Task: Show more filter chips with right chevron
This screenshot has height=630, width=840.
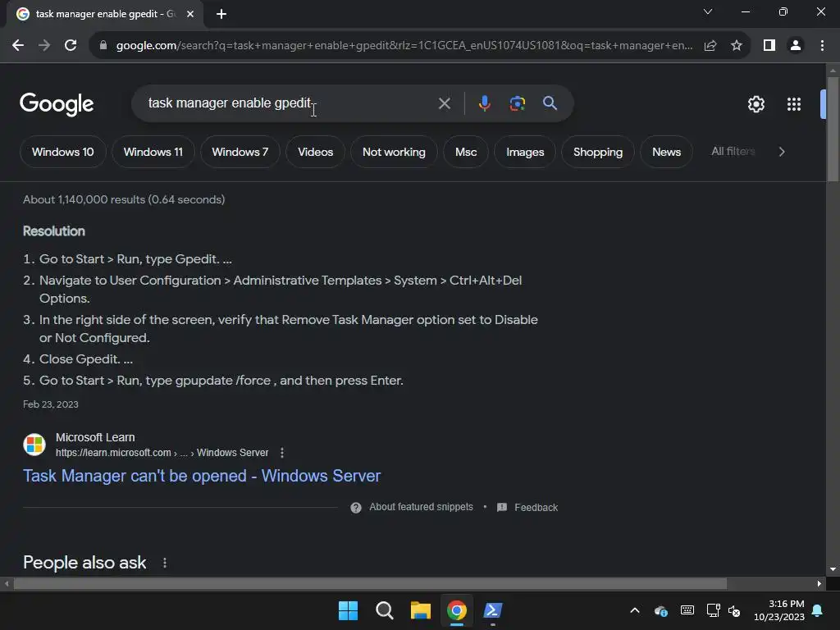Action: 782,152
